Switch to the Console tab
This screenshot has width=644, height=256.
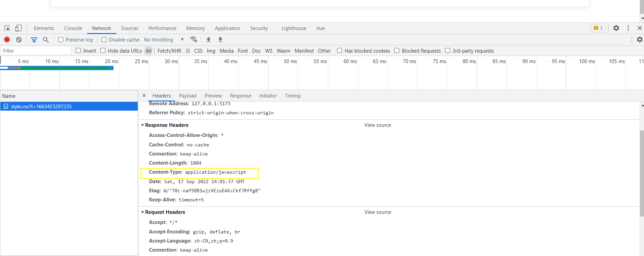pyautogui.click(x=73, y=28)
